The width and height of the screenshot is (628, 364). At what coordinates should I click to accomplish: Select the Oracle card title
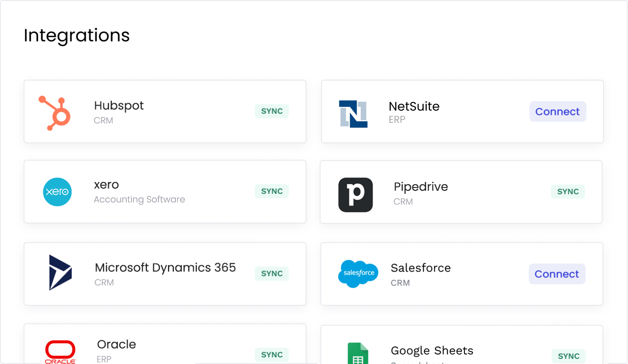pos(117,344)
